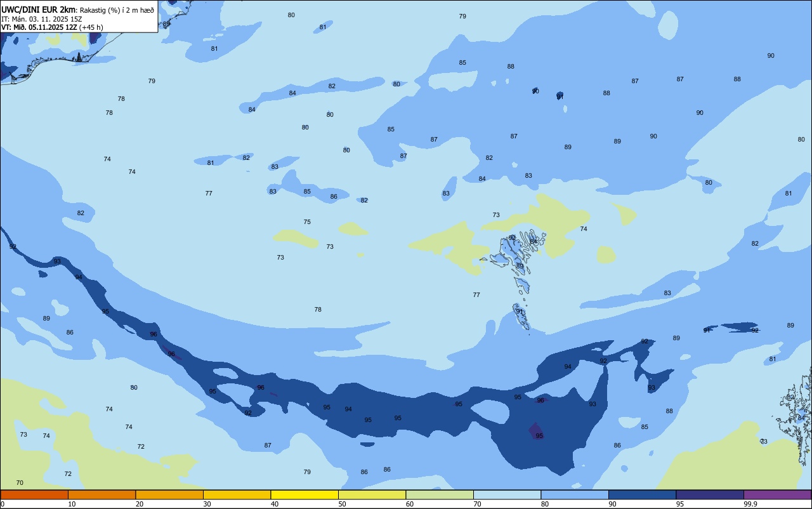Click the valid time "VT: Mið. 05.11.2025 12Z"

click(39, 27)
